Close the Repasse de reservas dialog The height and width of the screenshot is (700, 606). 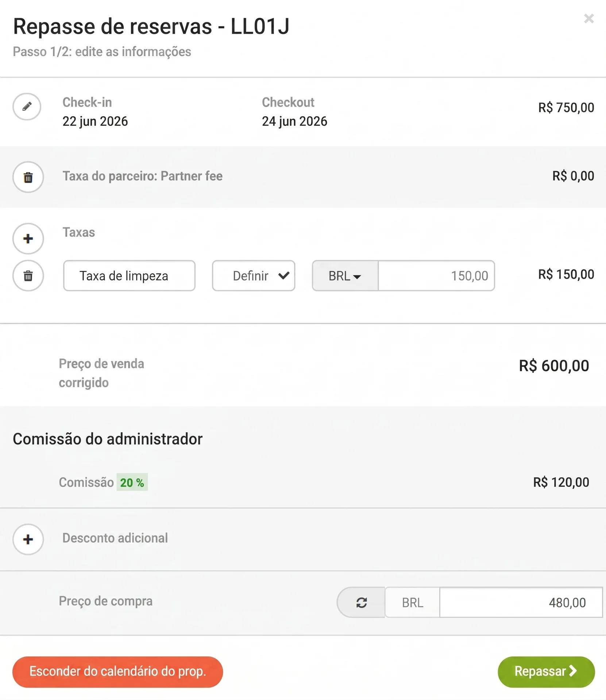click(x=589, y=18)
